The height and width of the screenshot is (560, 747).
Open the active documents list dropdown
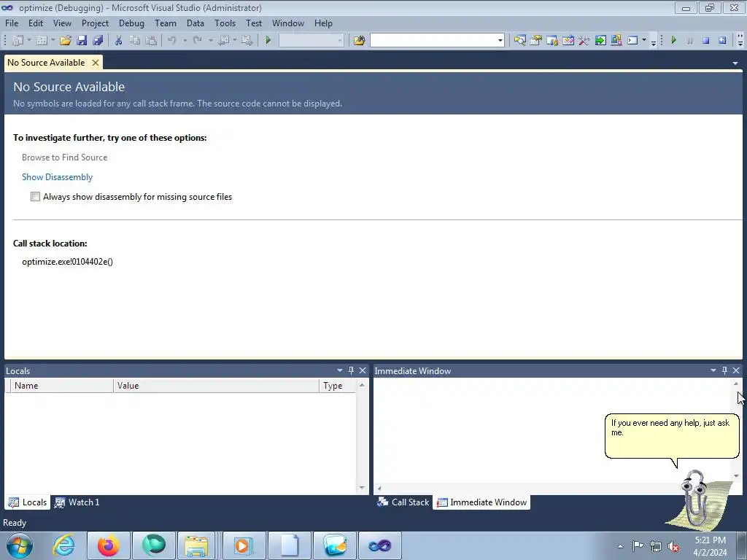click(735, 63)
